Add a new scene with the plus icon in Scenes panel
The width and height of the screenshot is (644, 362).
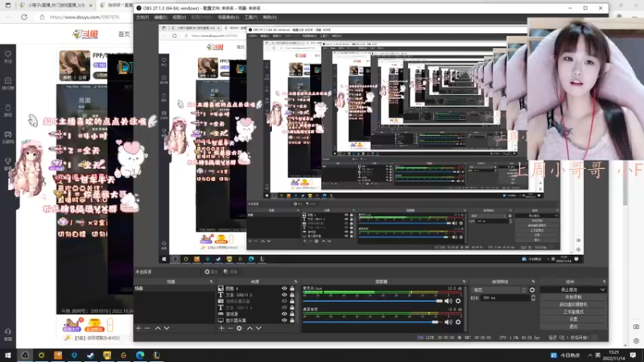coord(138,328)
